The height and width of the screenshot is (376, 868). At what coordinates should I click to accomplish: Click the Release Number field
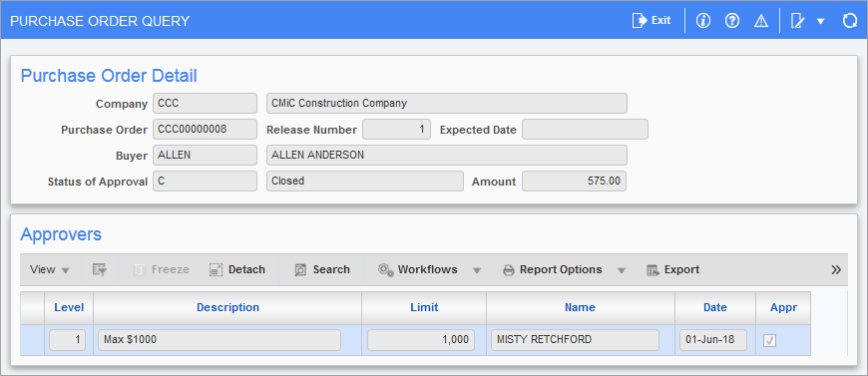pos(396,130)
